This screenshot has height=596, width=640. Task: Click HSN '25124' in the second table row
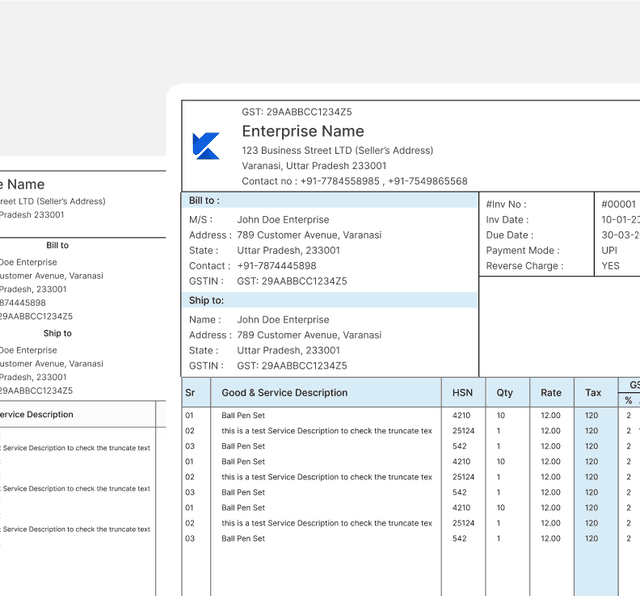(463, 431)
